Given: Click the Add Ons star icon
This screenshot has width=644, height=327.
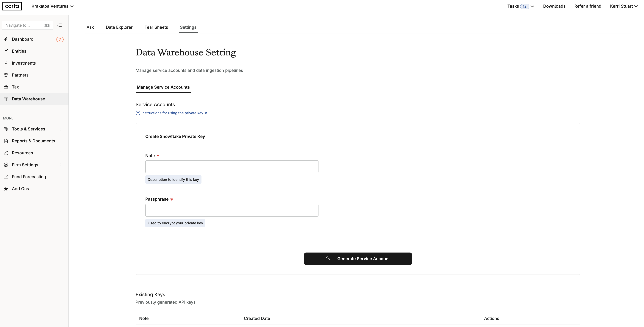Looking at the screenshot, I should pos(6,189).
